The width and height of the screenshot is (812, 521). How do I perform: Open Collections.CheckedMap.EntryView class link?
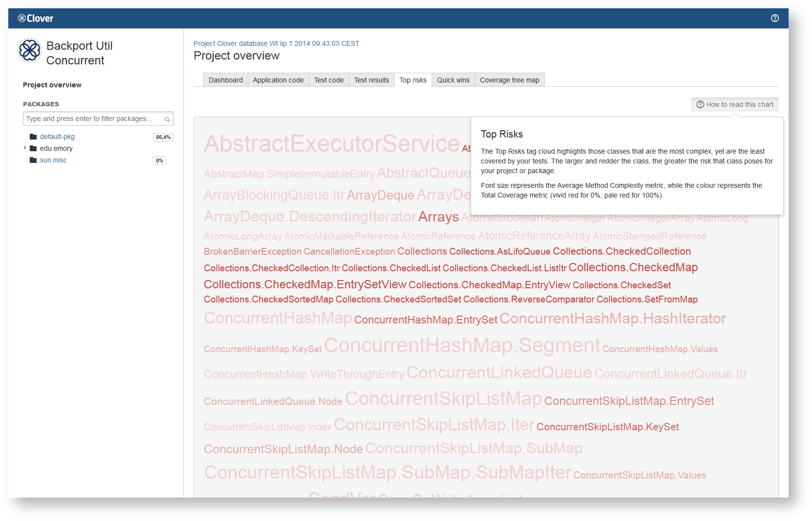click(x=490, y=285)
